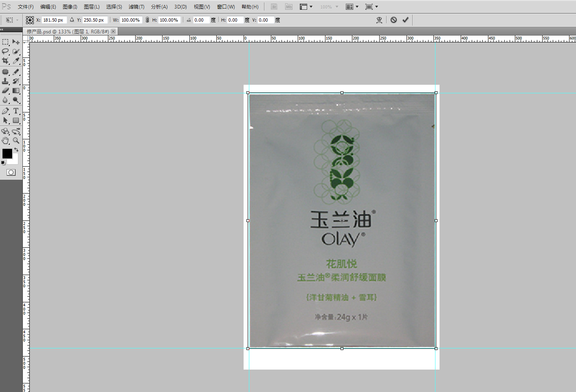Collapse the tools panel with double arrows
Viewport: 576px width, 392px height.
(2, 29)
